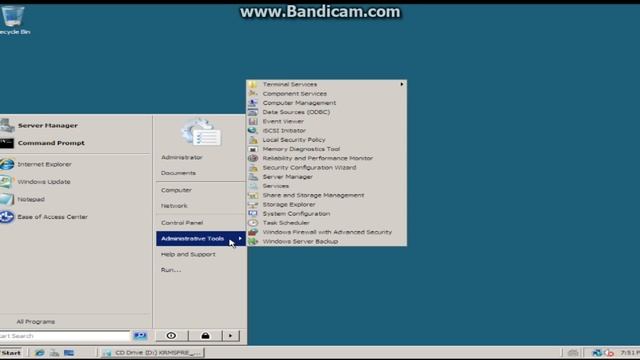Select Event Viewer menu entry text
Viewport: 640px width, 360px height.
tap(283, 121)
